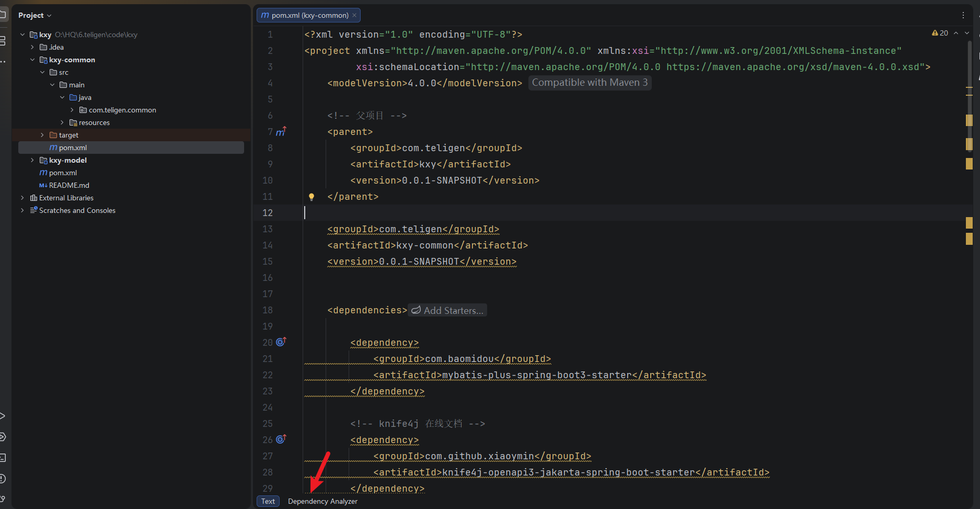
Task: Click the closing </parent> tag on line 11
Action: point(353,197)
